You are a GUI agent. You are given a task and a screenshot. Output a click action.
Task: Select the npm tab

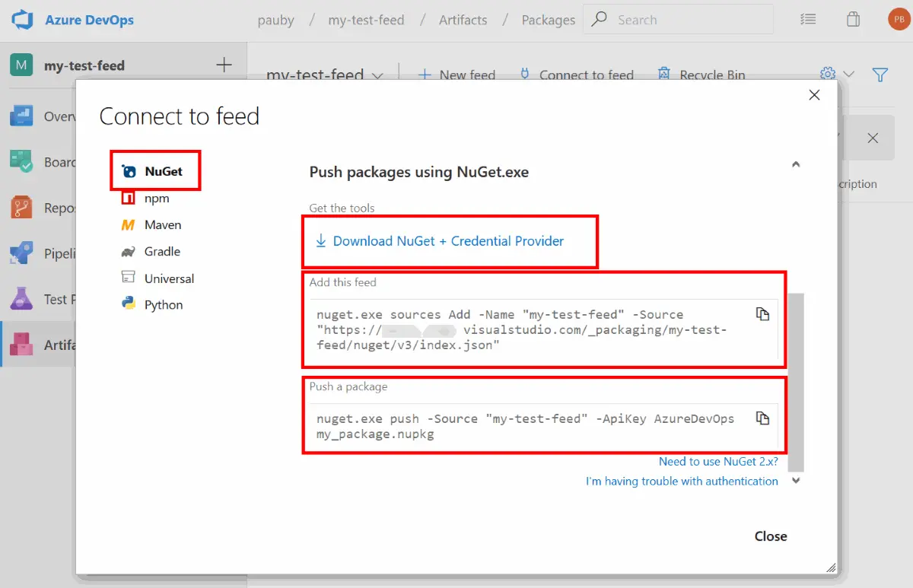(x=146, y=198)
